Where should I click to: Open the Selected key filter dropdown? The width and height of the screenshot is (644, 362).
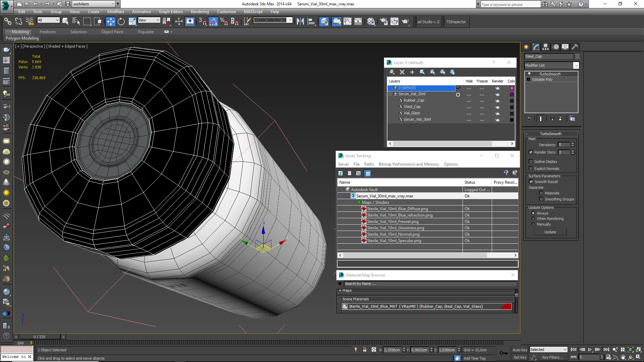coord(548,350)
